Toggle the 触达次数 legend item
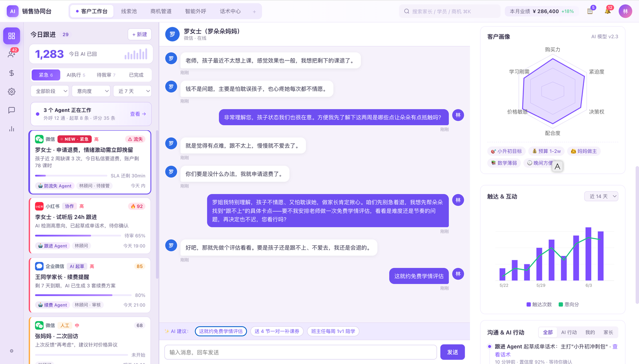Screen dimensions: 639x364 pos(539,304)
